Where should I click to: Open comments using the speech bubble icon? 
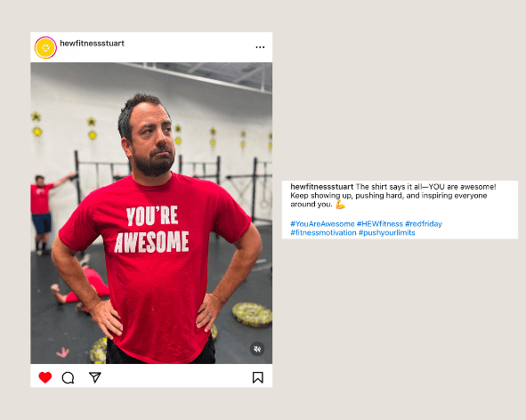tap(69, 377)
